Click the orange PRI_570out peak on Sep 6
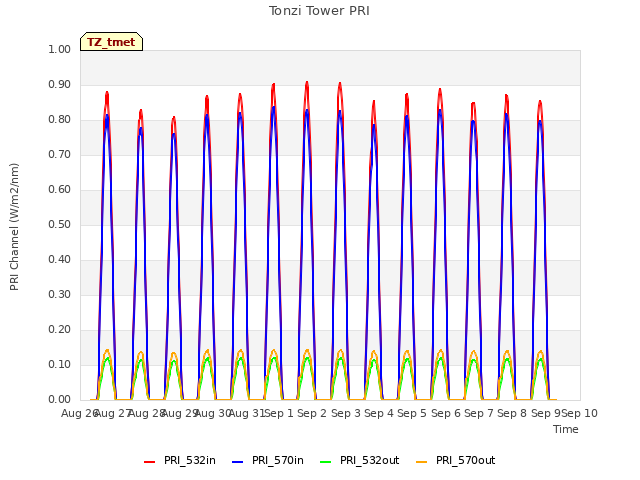The image size is (640, 480). tap(440, 351)
